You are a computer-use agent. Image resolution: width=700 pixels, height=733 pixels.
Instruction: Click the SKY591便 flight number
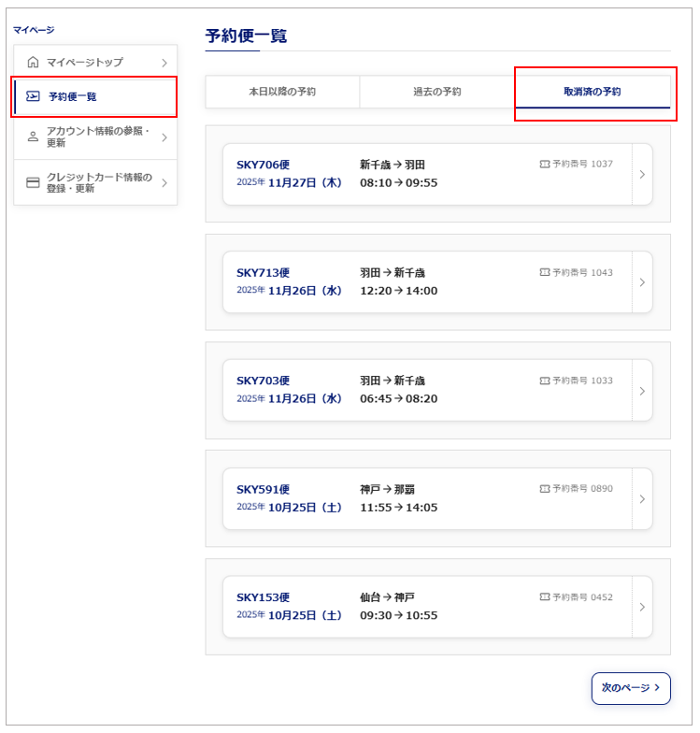[264, 490]
